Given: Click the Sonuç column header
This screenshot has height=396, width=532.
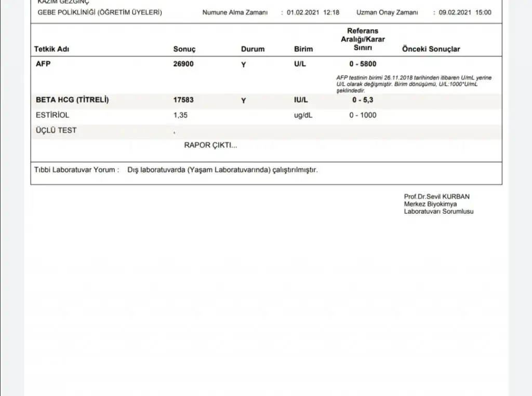Looking at the screenshot, I should 184,49.
